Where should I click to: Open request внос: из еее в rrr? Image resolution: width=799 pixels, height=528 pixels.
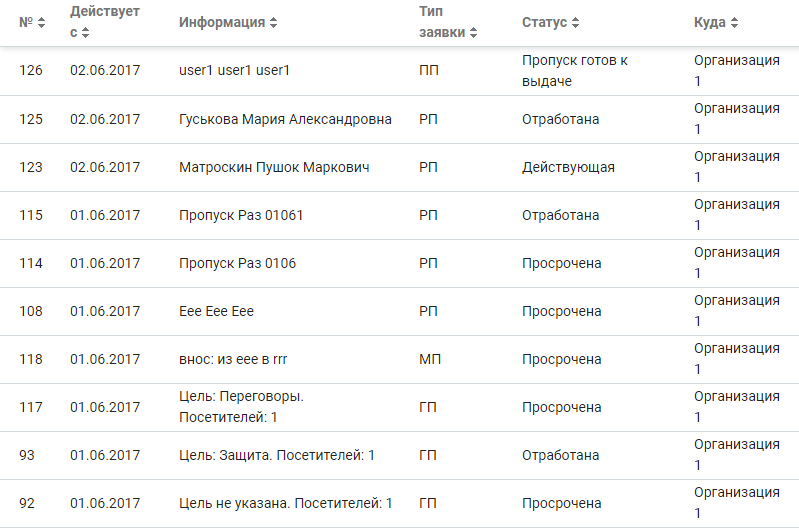pos(400,359)
